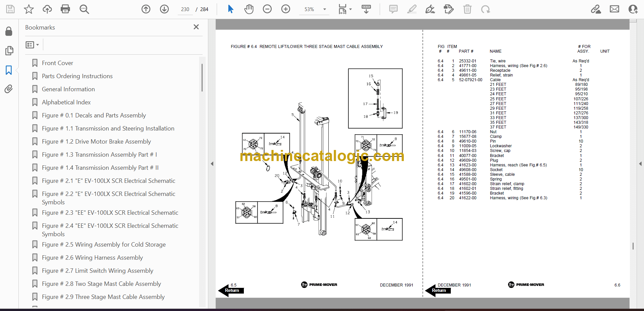Click the Return link on page 6.6
The width and height of the screenshot is (644, 311).
438,291
